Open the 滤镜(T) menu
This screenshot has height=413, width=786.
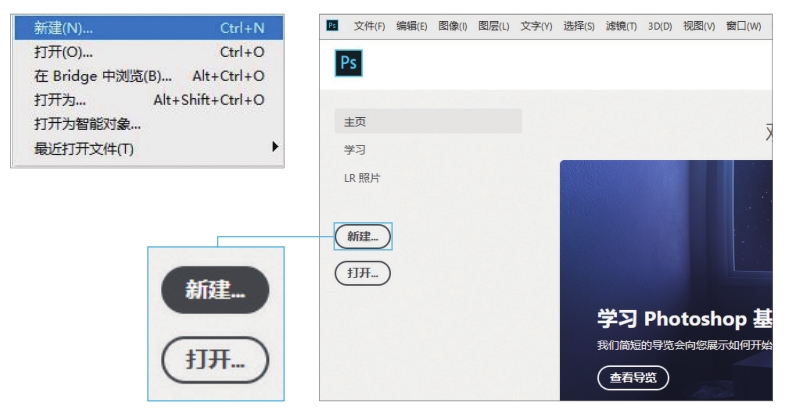coord(621,26)
